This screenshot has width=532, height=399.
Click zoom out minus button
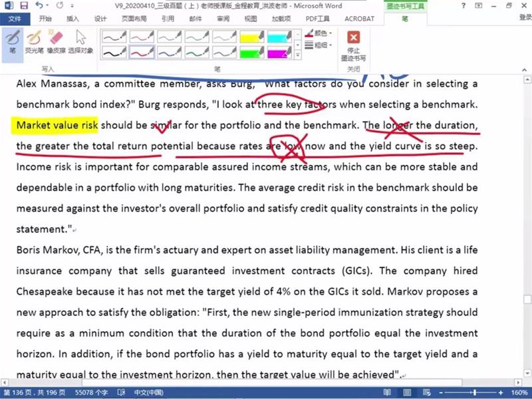pos(441,393)
